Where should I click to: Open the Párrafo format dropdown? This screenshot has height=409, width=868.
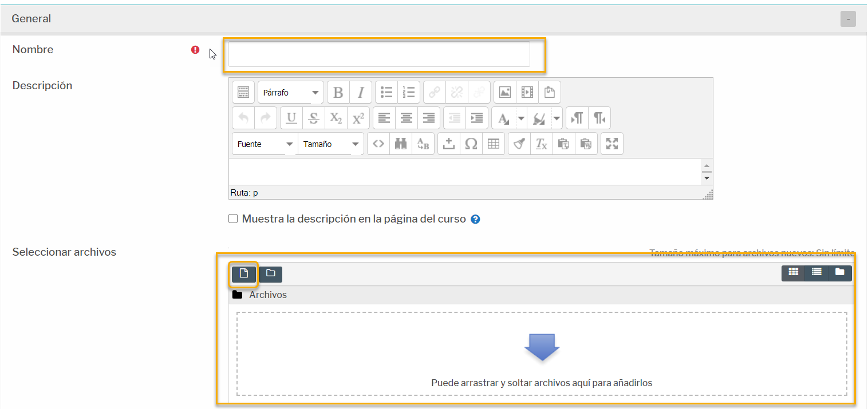tap(290, 92)
